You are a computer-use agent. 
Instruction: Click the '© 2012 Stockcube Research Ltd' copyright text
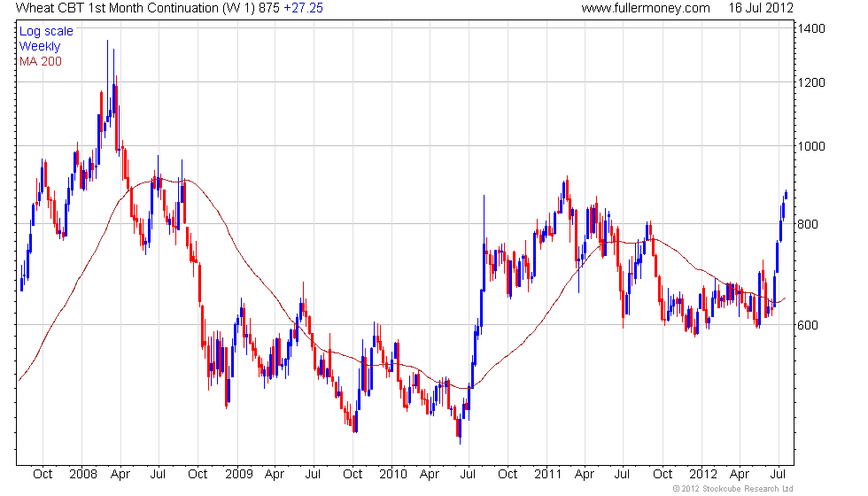coord(733,489)
